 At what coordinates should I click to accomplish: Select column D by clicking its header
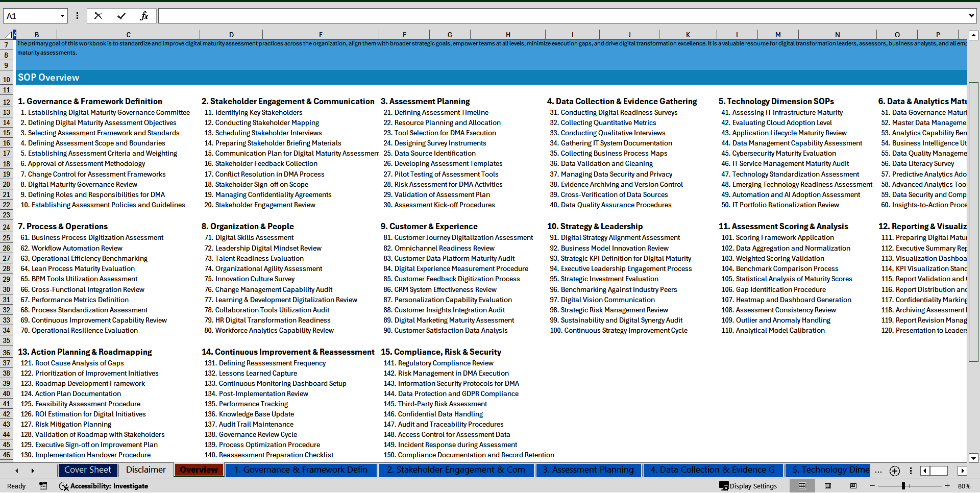tap(231, 34)
